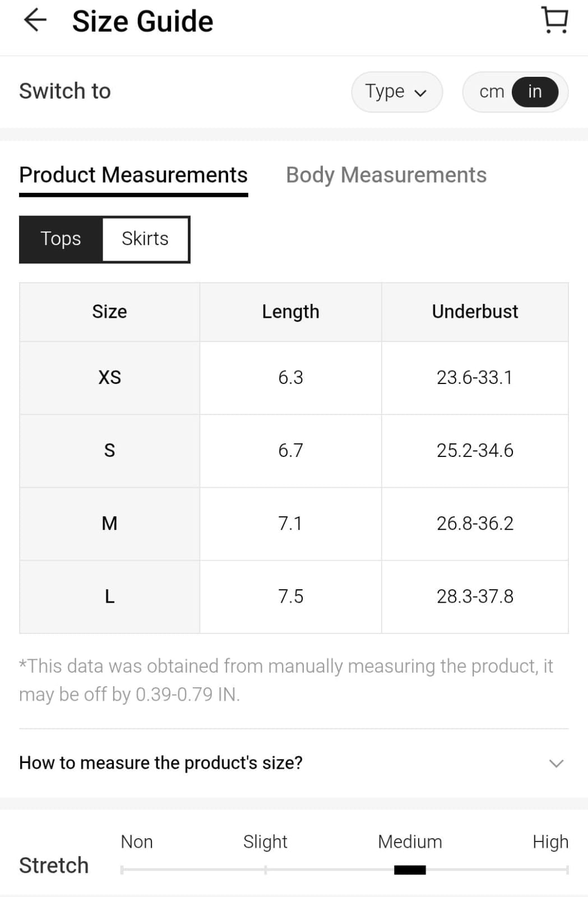The image size is (588, 897).
Task: Select the in unit option
Action: 535,91
